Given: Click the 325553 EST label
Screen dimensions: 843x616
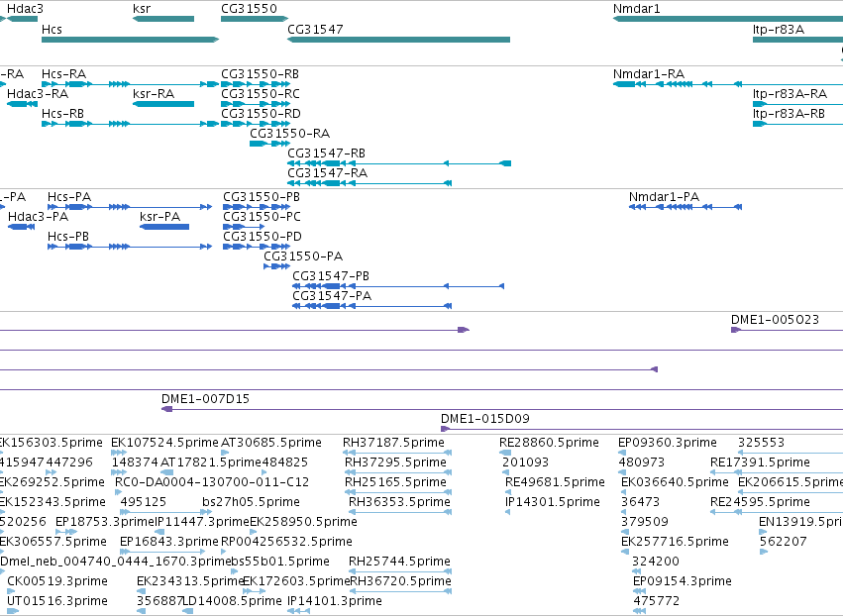Looking at the screenshot, I should pos(762,443).
